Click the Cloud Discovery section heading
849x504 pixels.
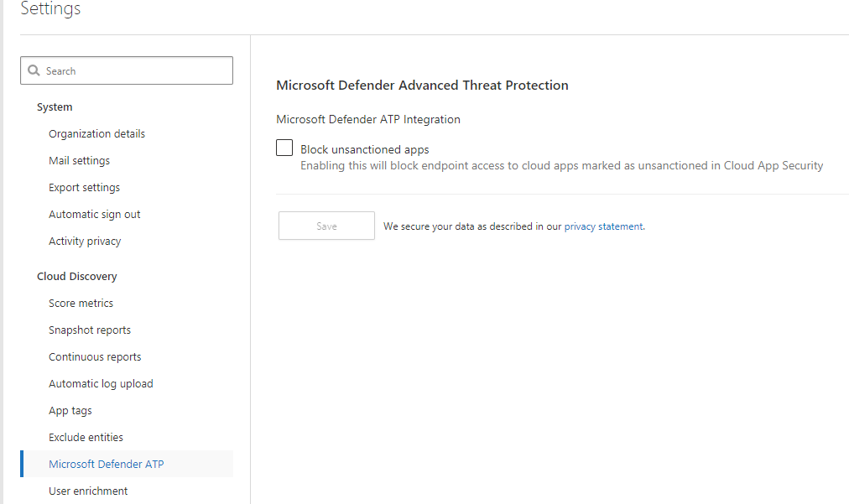[77, 277]
